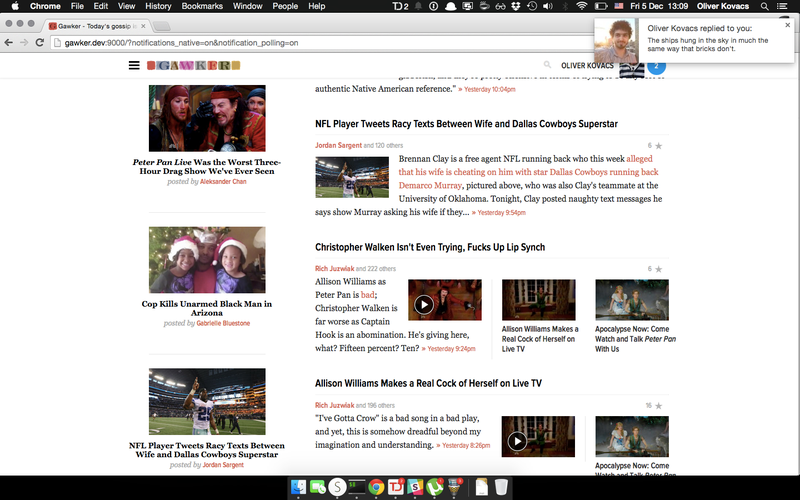
Task: Open the Bookmarks menu
Action: click(202, 6)
